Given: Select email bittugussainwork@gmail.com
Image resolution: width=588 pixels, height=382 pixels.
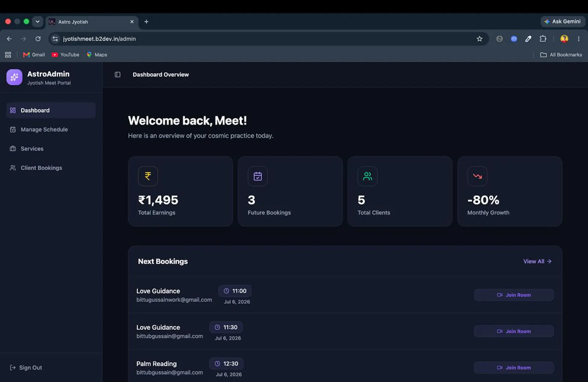Looking at the screenshot, I should (x=174, y=300).
